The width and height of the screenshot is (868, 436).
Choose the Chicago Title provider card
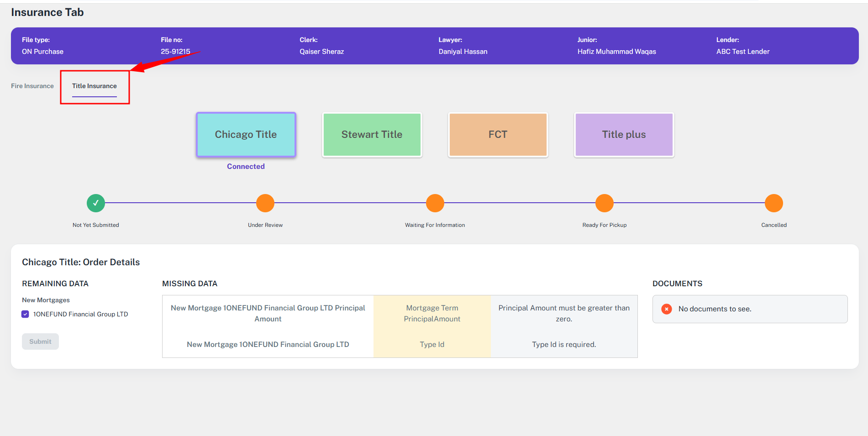(246, 135)
